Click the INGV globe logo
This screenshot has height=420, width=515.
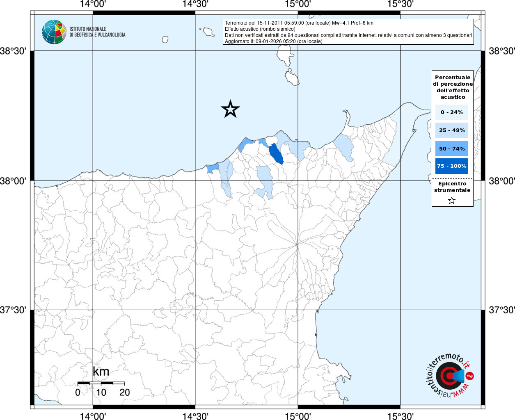pos(54,32)
